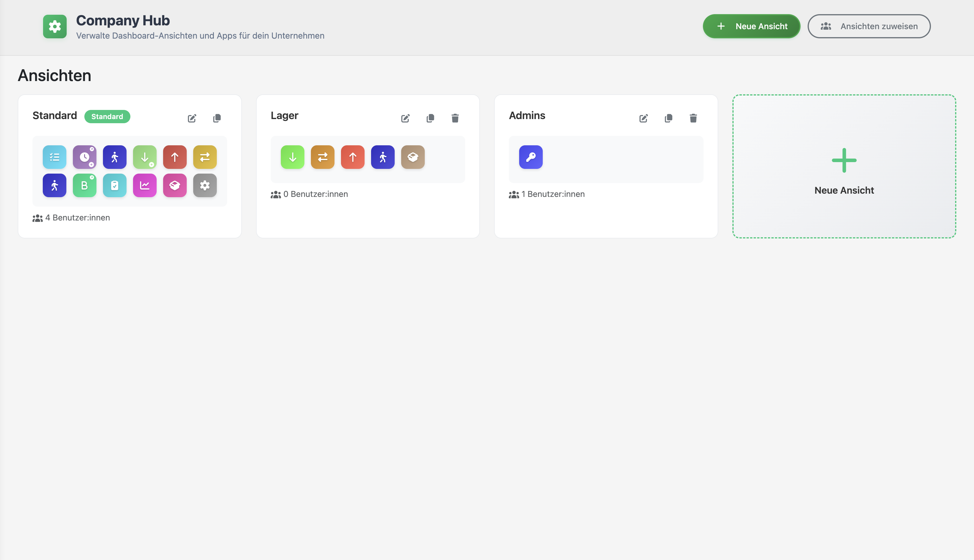Image resolution: width=974 pixels, height=560 pixels.
Task: Open the blue key app in Admins
Action: point(530,157)
